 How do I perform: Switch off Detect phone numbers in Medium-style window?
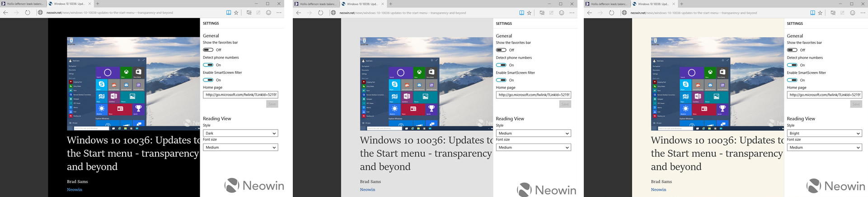click(x=501, y=65)
